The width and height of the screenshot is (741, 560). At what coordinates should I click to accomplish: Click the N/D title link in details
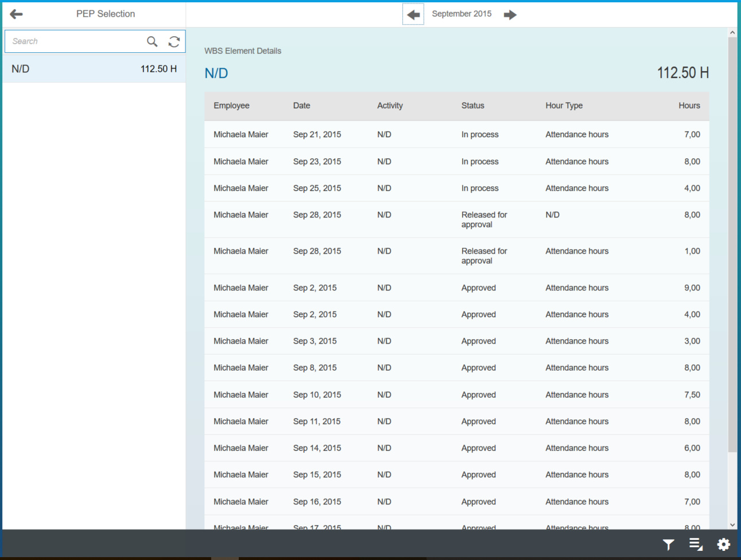pyautogui.click(x=216, y=73)
